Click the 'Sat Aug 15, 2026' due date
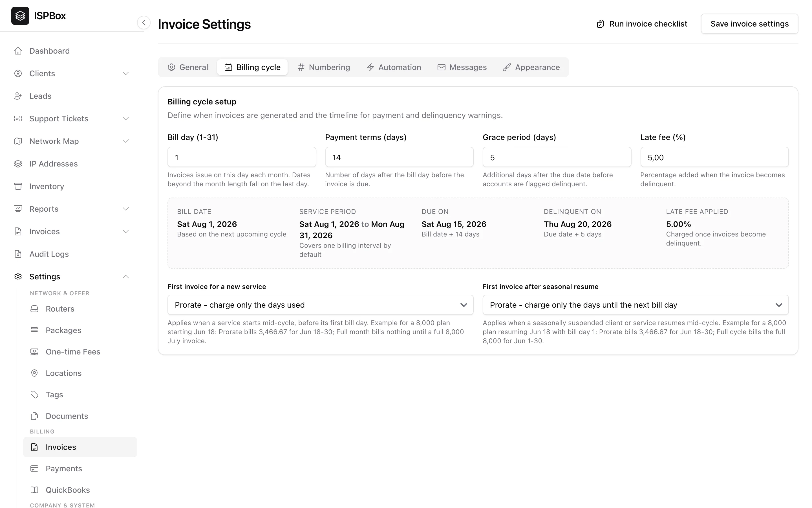Screen dimensions: 812x508 click(454, 224)
